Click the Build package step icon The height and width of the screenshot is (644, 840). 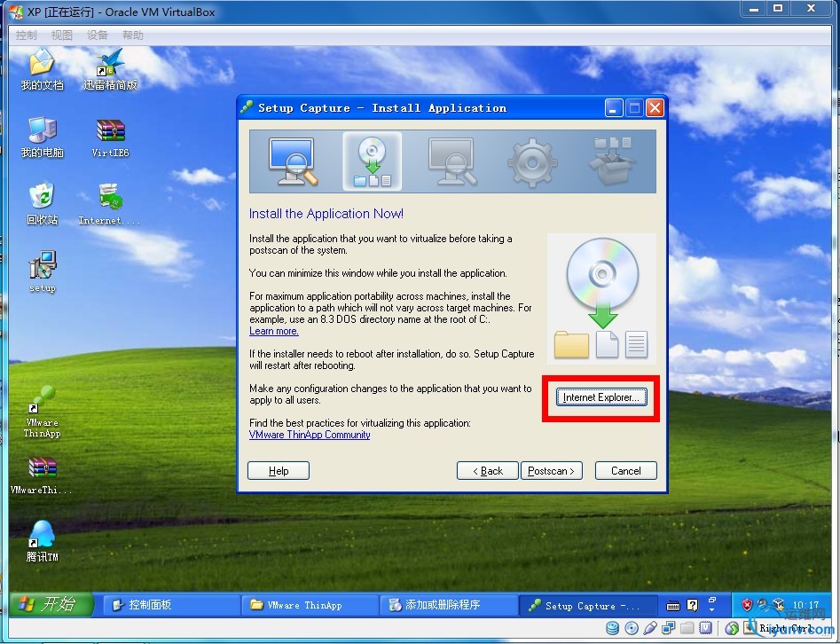tap(612, 161)
